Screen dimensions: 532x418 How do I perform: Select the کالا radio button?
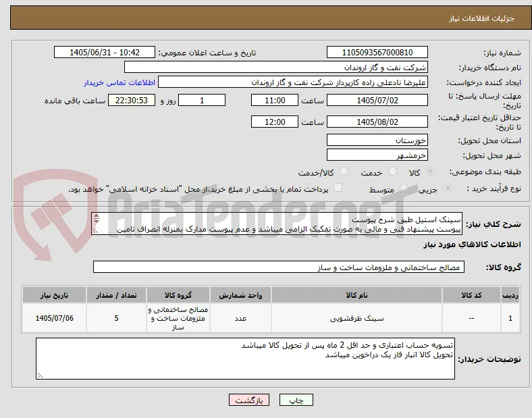tap(430, 172)
